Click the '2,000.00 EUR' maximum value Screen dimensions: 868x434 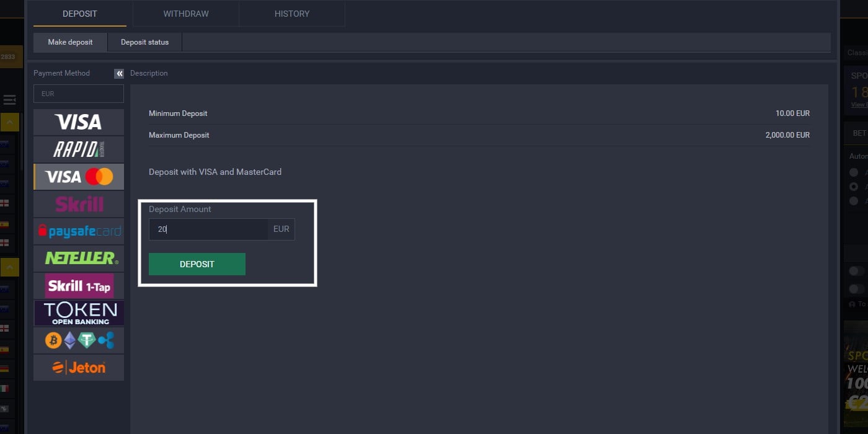[787, 135]
